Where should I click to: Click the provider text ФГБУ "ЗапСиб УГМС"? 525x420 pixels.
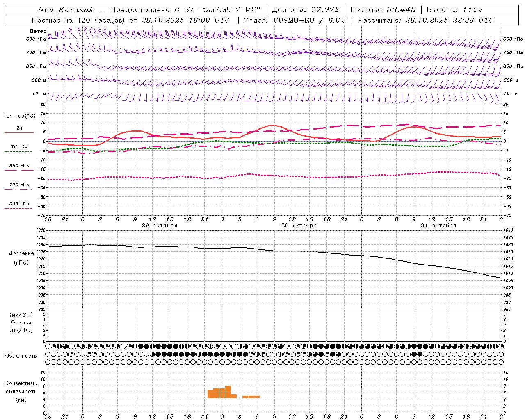(218, 10)
